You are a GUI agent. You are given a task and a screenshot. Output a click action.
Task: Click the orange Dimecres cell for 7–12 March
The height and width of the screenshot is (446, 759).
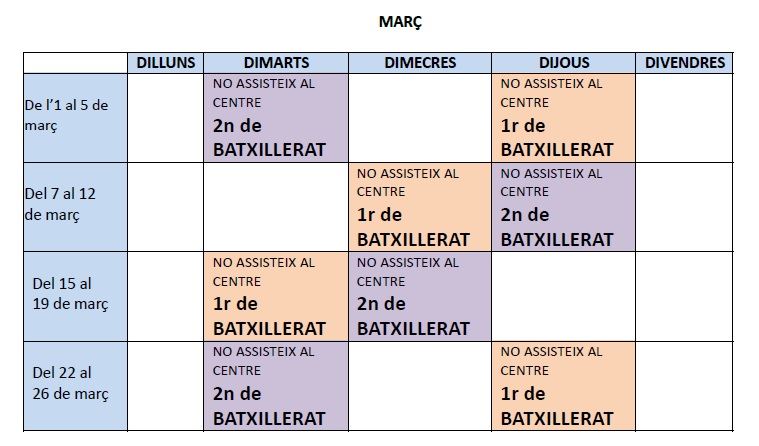pos(420,206)
